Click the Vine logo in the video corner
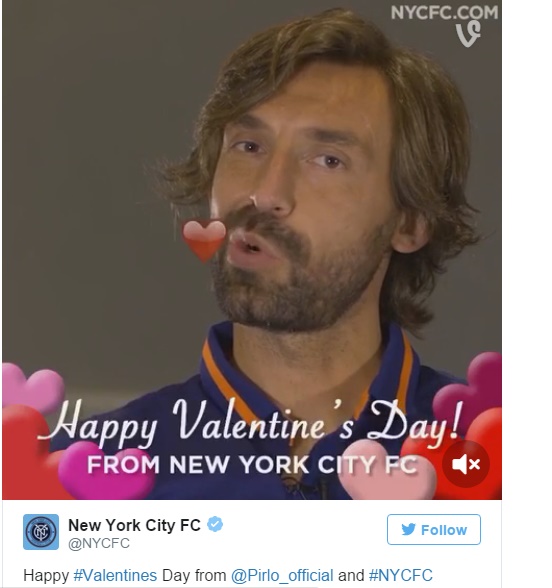Viewport: 552px width, 588px height. (468, 34)
